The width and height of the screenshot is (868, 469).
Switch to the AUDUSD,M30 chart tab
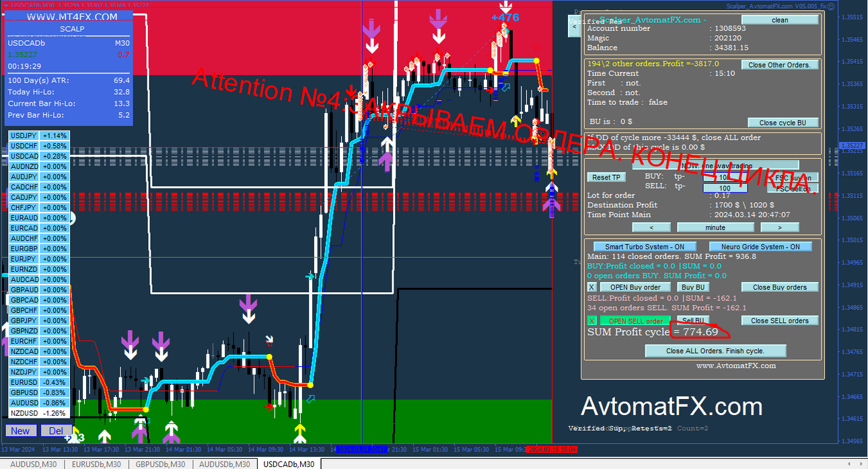tap(32, 464)
